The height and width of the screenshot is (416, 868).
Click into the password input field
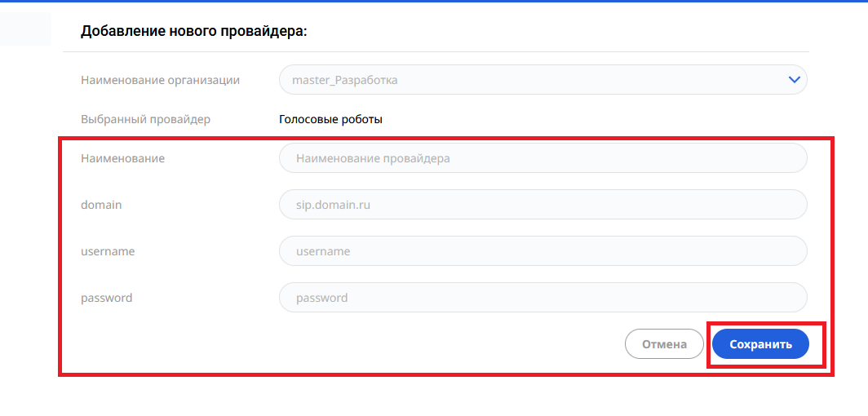click(543, 298)
